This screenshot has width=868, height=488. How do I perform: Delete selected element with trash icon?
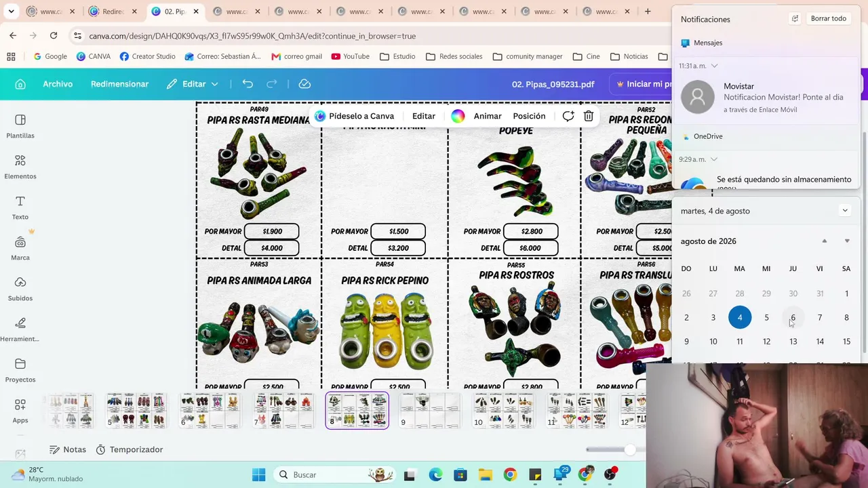(x=589, y=116)
